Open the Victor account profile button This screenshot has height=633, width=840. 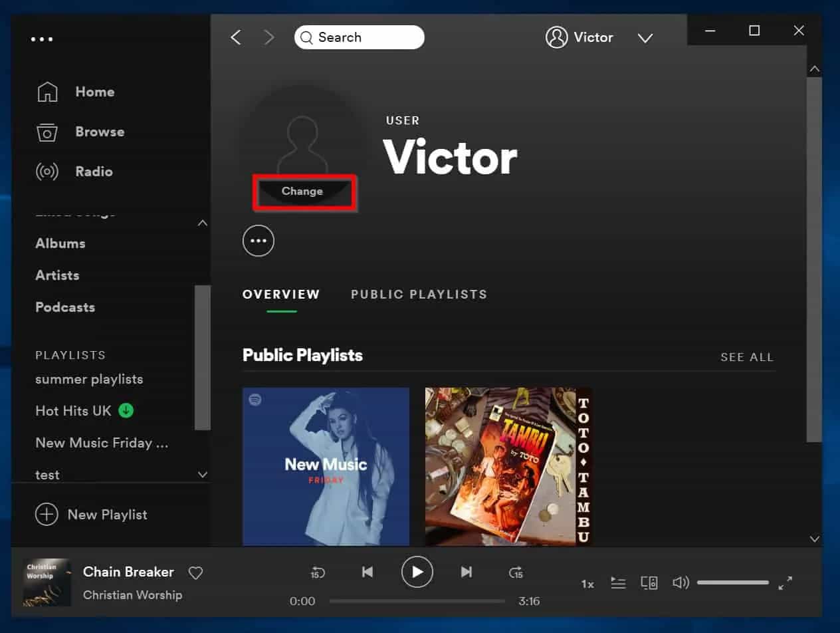click(579, 37)
